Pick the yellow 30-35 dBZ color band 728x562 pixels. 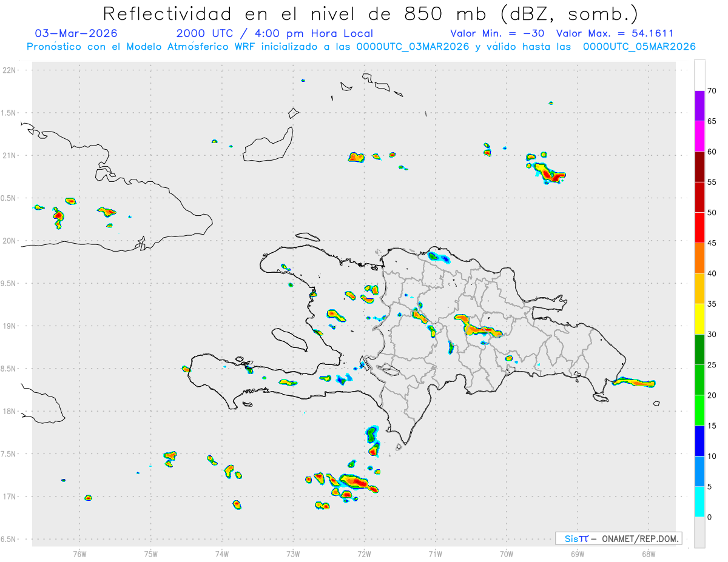(x=700, y=319)
